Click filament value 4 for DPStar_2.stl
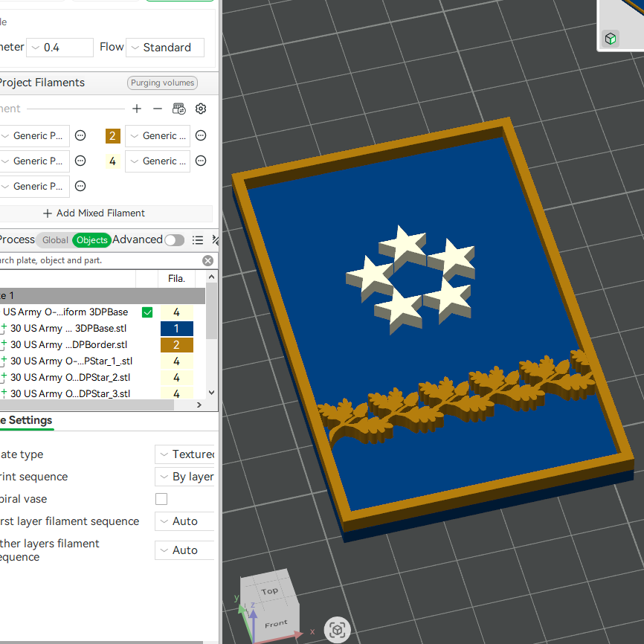 (176, 378)
